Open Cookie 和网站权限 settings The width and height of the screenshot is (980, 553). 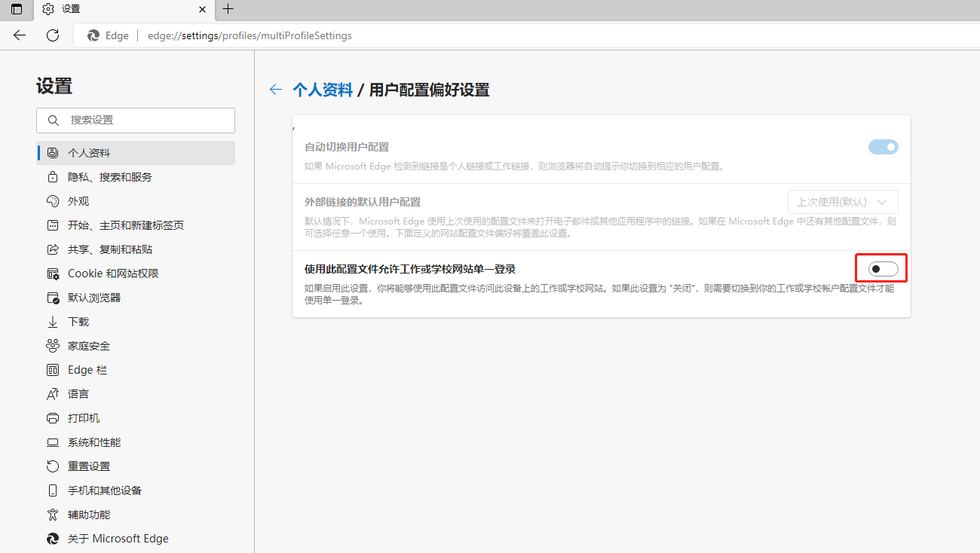coord(136,273)
